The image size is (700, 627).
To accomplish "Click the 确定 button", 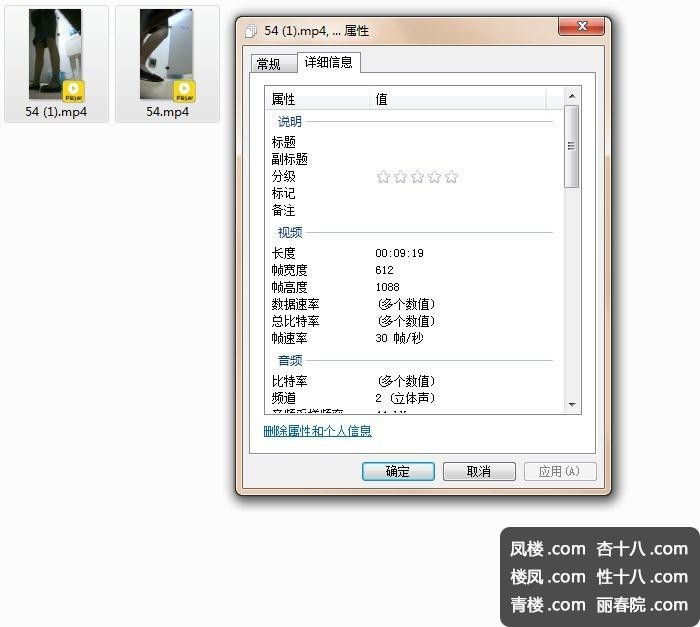I will [398, 471].
